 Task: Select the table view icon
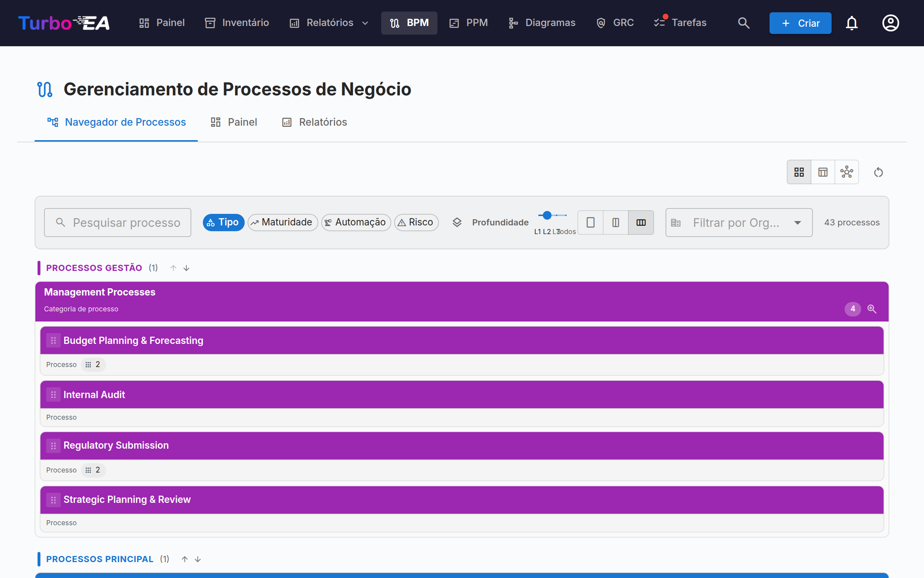click(x=823, y=172)
